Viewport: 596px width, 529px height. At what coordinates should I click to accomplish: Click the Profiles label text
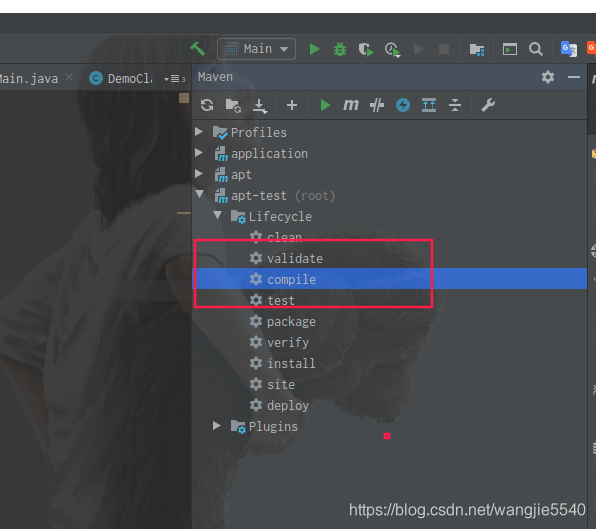click(x=259, y=133)
